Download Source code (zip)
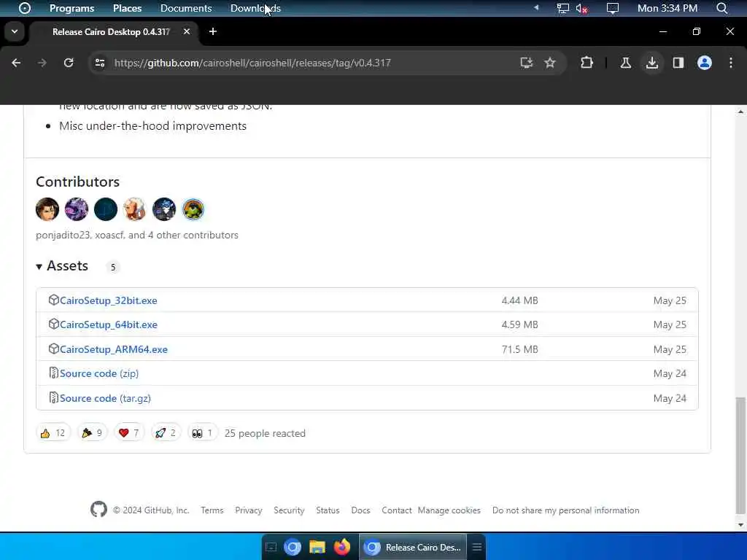The height and width of the screenshot is (560, 747). 99,374
